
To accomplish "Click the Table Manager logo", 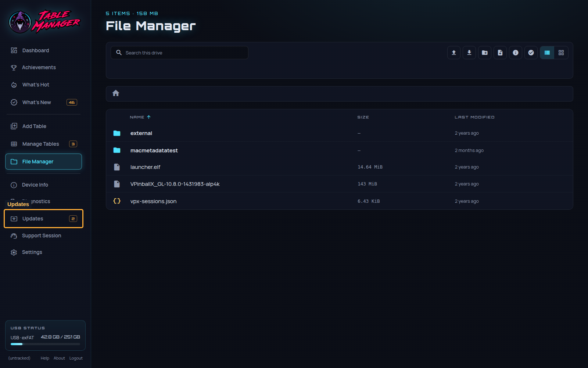I will coord(44,21).
